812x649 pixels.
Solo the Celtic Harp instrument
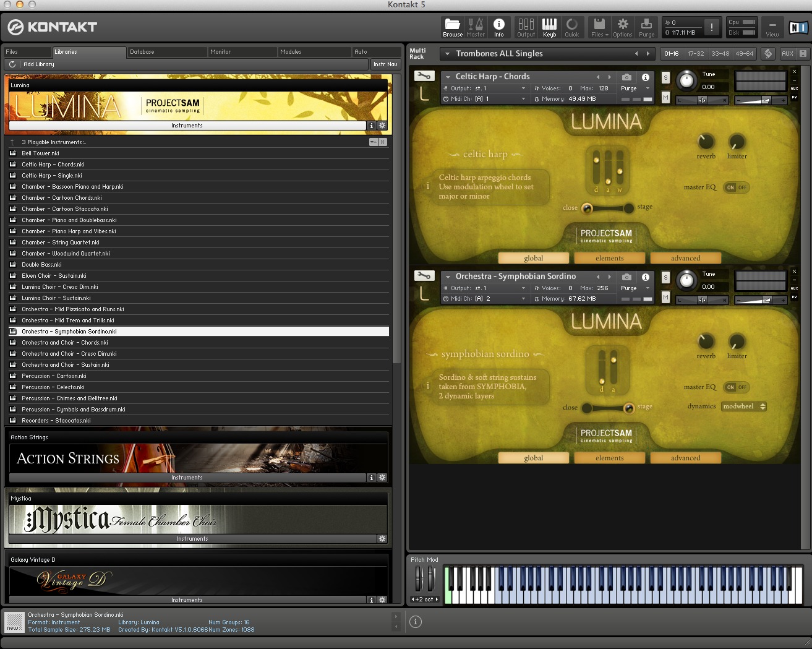point(665,77)
